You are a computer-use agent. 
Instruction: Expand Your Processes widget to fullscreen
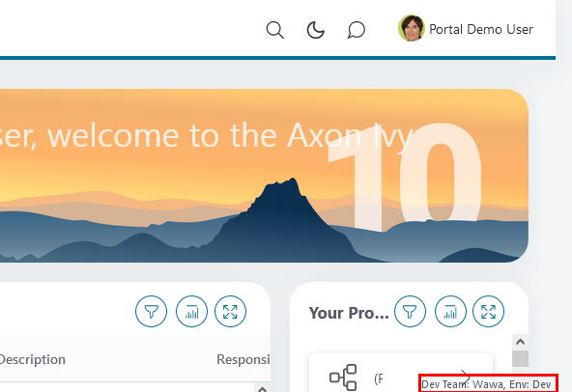click(x=489, y=312)
